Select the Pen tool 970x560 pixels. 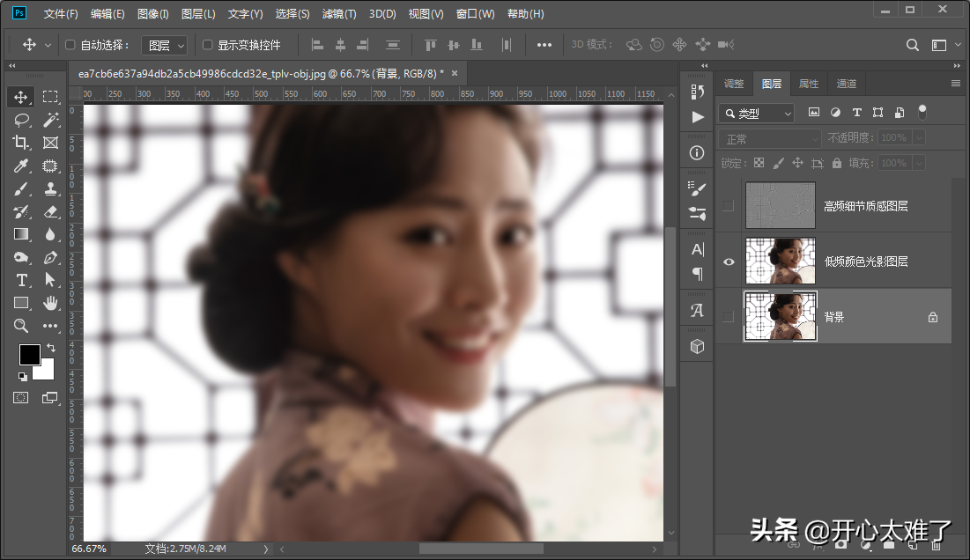pos(50,257)
